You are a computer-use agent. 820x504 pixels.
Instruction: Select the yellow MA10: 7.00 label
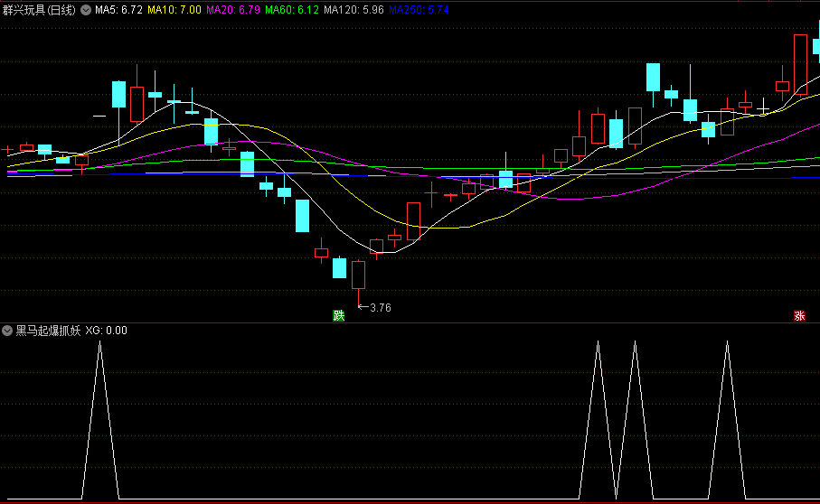pyautogui.click(x=174, y=10)
